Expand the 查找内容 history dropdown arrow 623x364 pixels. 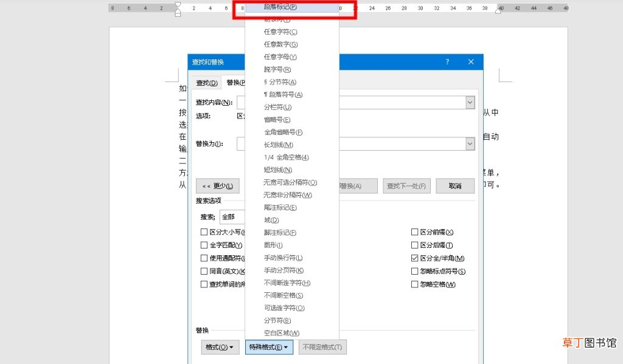[x=470, y=103]
